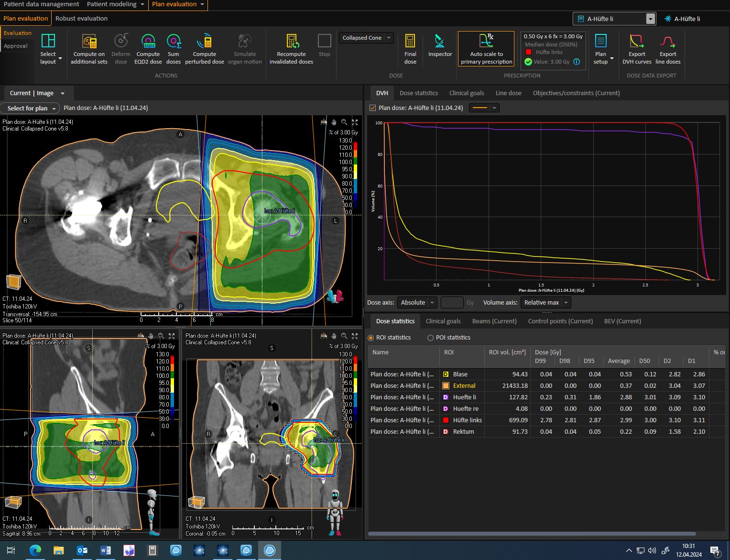The width and height of the screenshot is (730, 560).
Task: Click Compute perturbed dose icon
Action: pyautogui.click(x=205, y=42)
